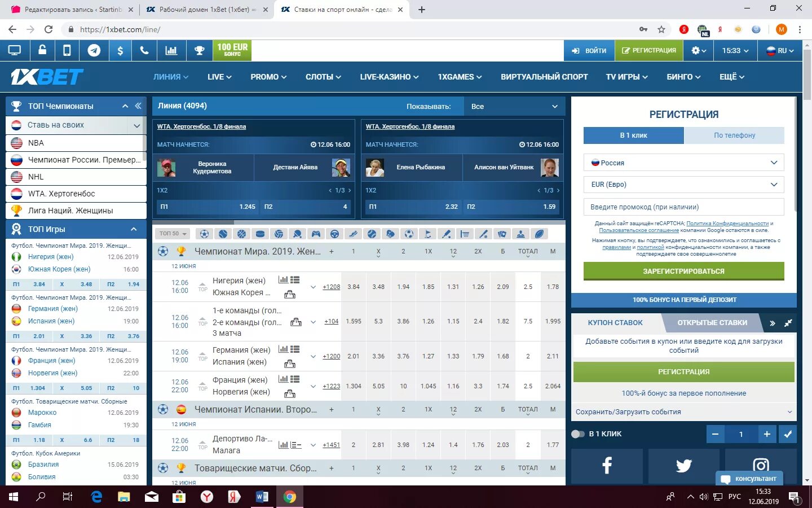Screen dimensions: 812x508
Task: Open the Telegram icon in top bar
Action: click(x=94, y=50)
